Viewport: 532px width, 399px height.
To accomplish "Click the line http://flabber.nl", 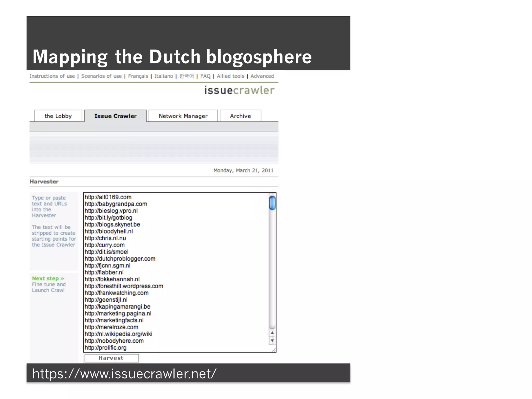I will pyautogui.click(x=104, y=272).
